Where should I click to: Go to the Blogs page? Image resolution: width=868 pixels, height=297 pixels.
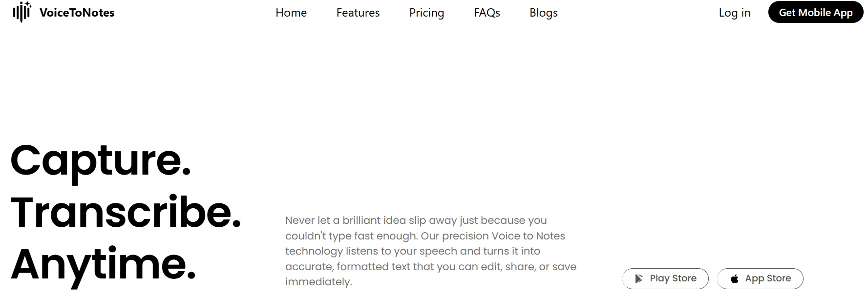click(x=543, y=13)
